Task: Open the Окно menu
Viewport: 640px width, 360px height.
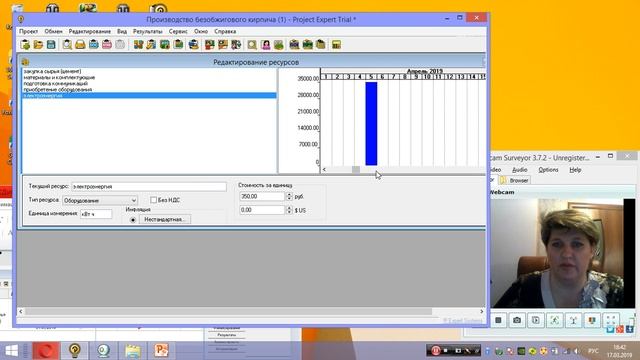Action: pyautogui.click(x=201, y=31)
